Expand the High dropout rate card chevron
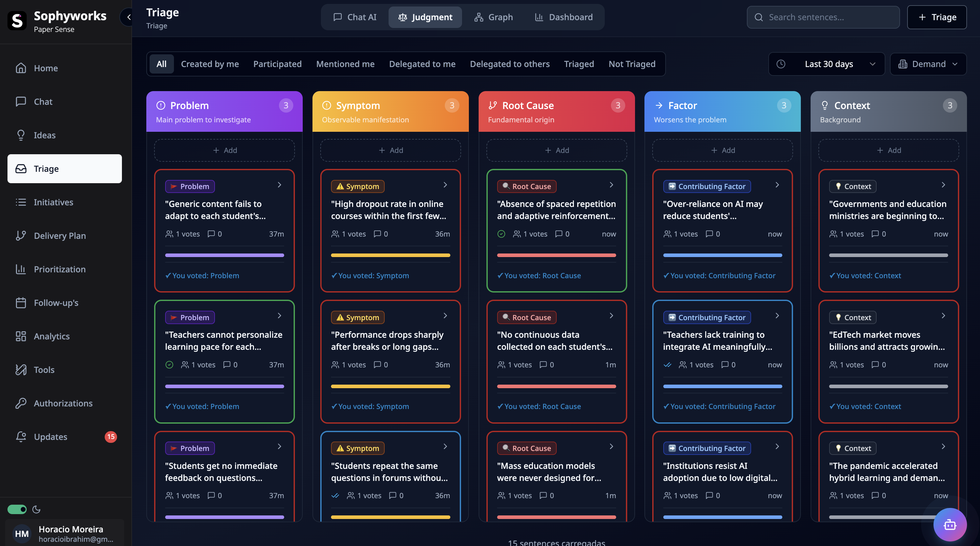The image size is (980, 546). [445, 185]
